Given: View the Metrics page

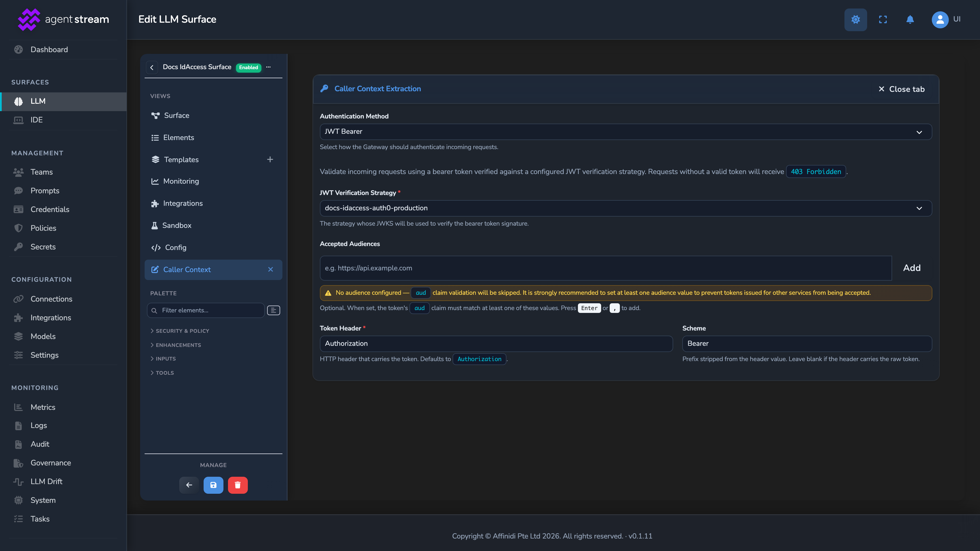Looking at the screenshot, I should [x=63, y=407].
